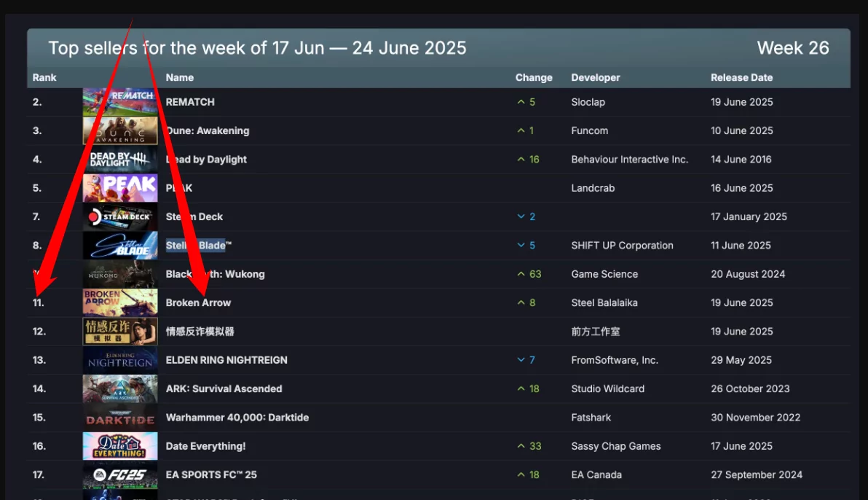Select the Landcrab developer name
The height and width of the screenshot is (500, 868).
pyautogui.click(x=593, y=188)
